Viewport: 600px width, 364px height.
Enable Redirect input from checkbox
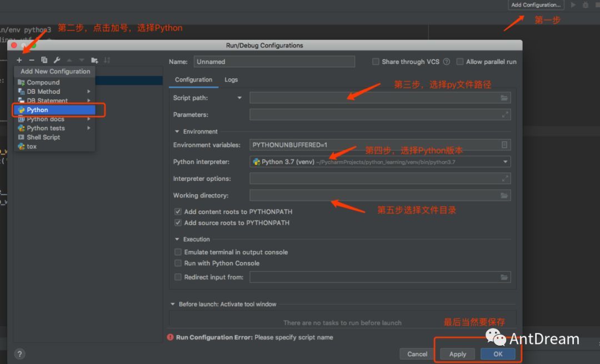coord(178,277)
